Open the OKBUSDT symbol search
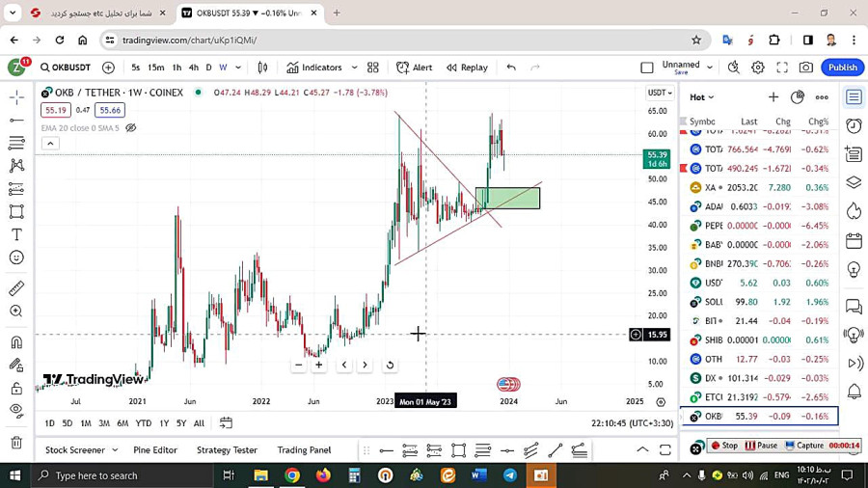 (x=66, y=68)
